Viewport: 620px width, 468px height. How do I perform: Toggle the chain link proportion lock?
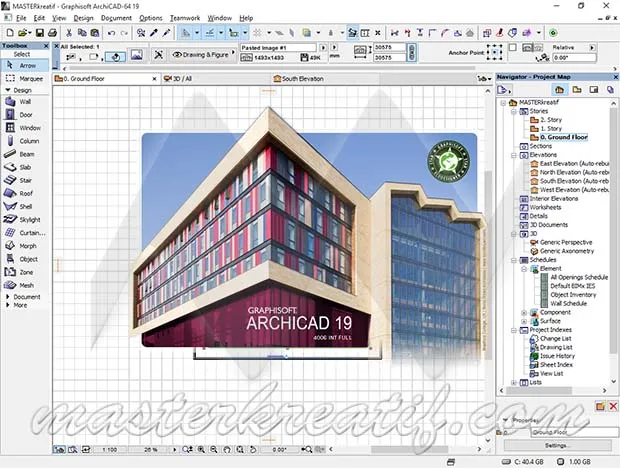click(x=412, y=52)
